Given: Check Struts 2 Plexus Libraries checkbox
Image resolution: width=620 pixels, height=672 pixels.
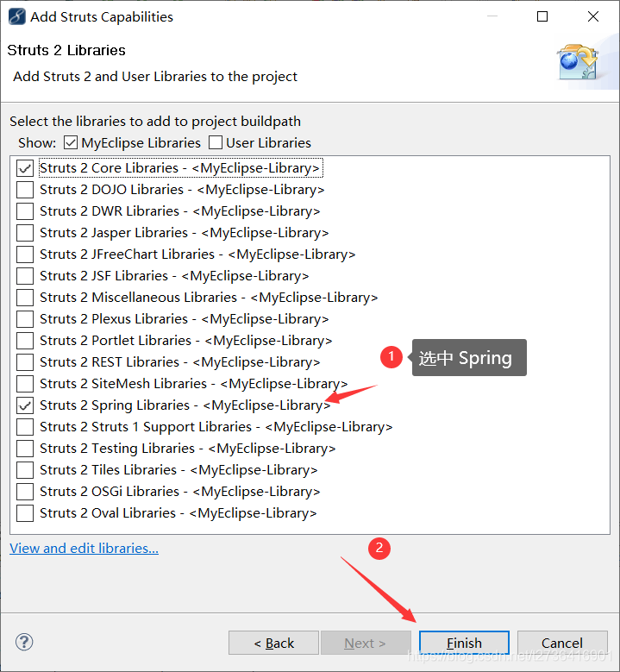Looking at the screenshot, I should point(25,319).
